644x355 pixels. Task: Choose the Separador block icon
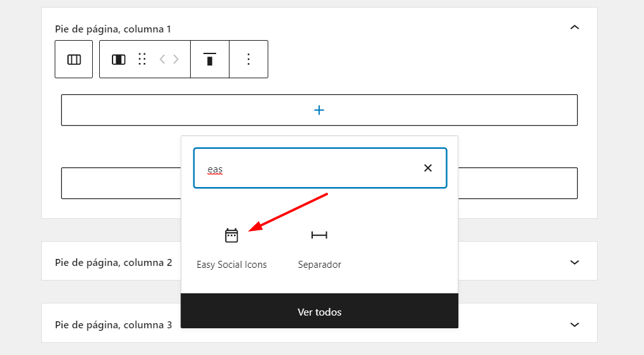click(319, 235)
